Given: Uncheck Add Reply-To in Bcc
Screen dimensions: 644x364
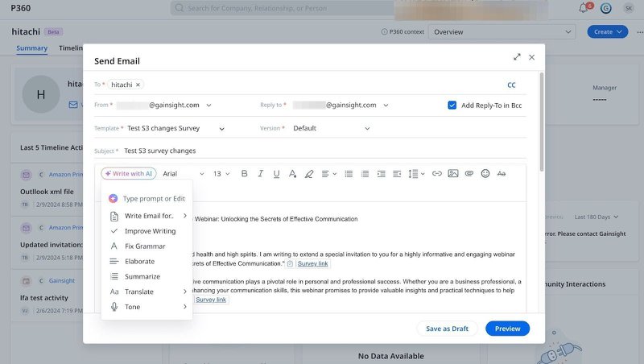Looking at the screenshot, I should [452, 105].
